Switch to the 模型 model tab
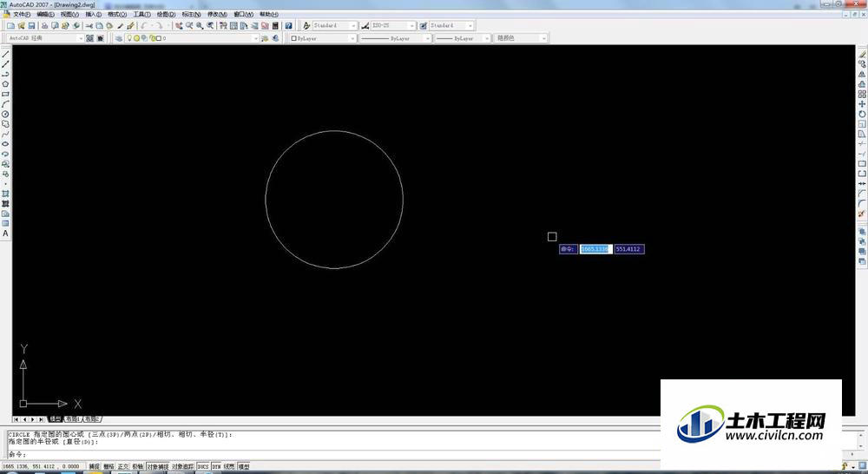The height and width of the screenshot is (474, 868). tap(55, 419)
